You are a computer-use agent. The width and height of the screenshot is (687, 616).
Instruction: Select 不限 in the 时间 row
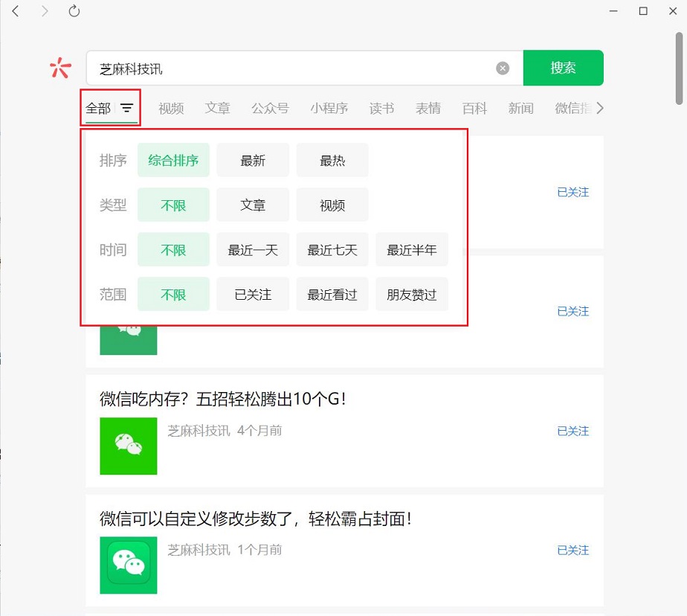pyautogui.click(x=173, y=249)
